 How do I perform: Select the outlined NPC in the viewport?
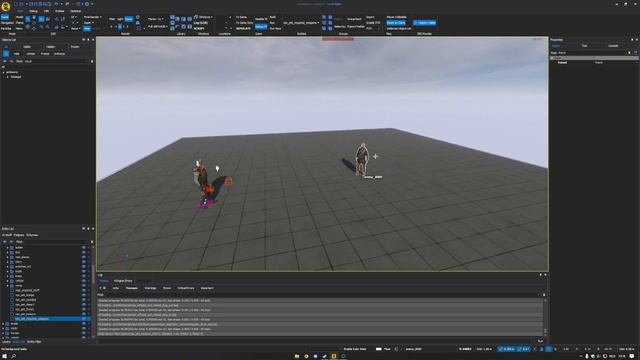(x=361, y=159)
